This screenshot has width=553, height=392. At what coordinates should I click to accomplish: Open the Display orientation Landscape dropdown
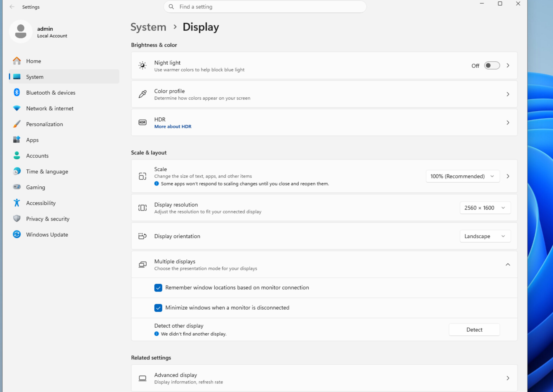[485, 236]
